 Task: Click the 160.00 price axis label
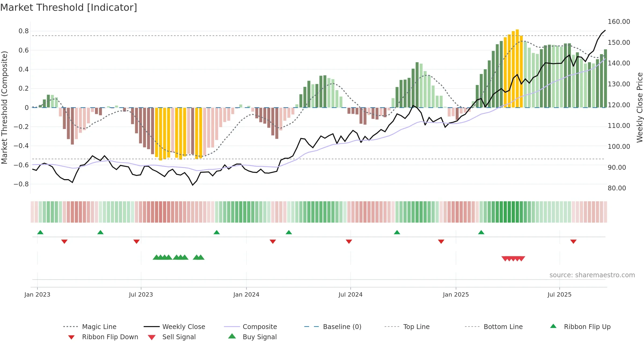[x=619, y=22]
